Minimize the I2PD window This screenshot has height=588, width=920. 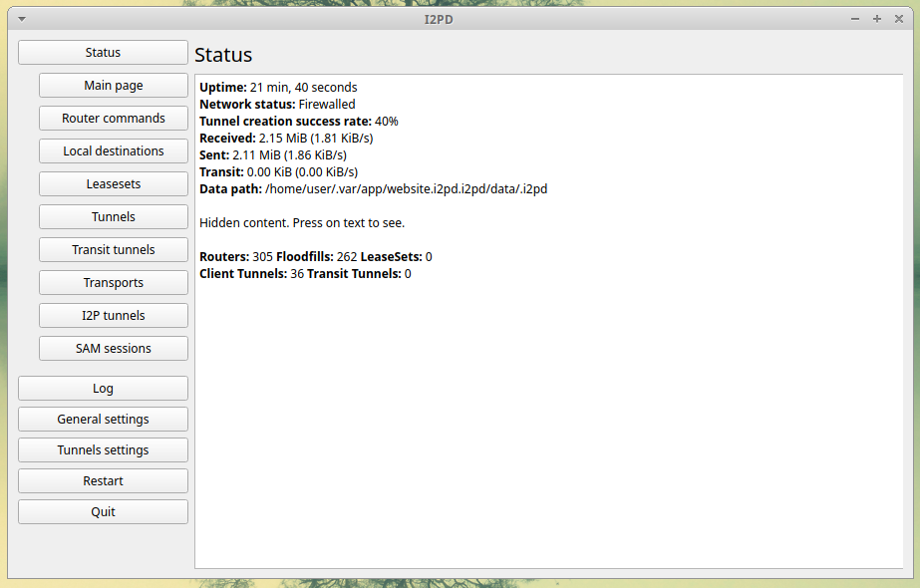(855, 19)
